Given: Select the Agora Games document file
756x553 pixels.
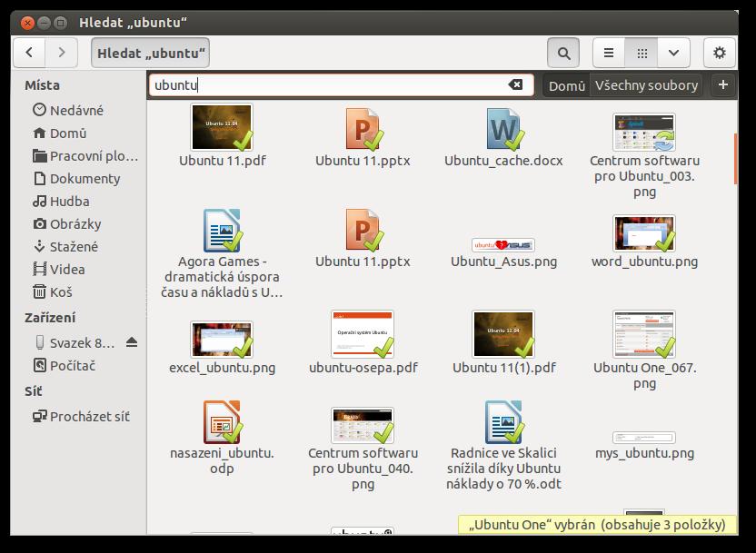Looking at the screenshot, I should (x=222, y=254).
